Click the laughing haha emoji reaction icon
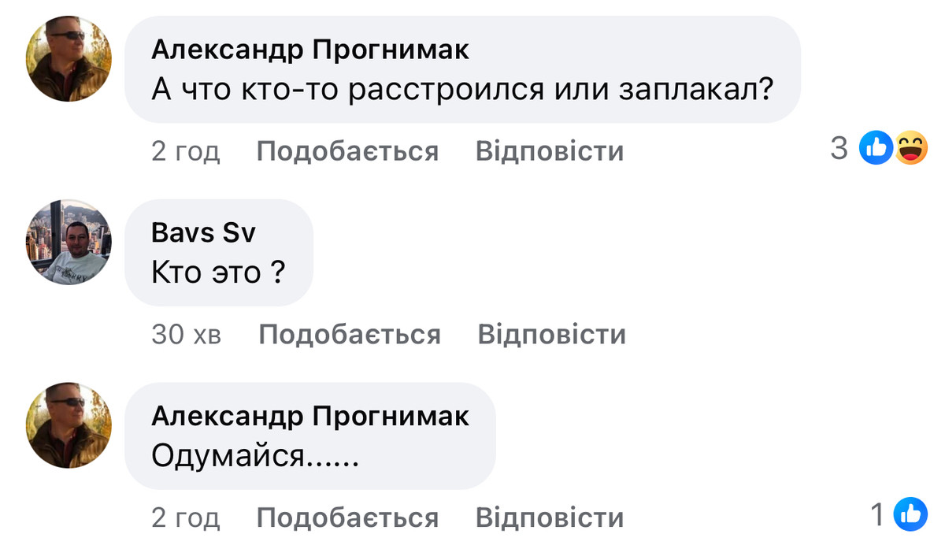 910,147
